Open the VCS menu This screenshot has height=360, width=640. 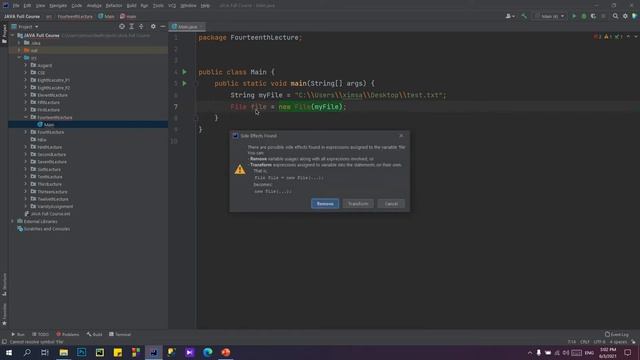pyautogui.click(x=172, y=6)
